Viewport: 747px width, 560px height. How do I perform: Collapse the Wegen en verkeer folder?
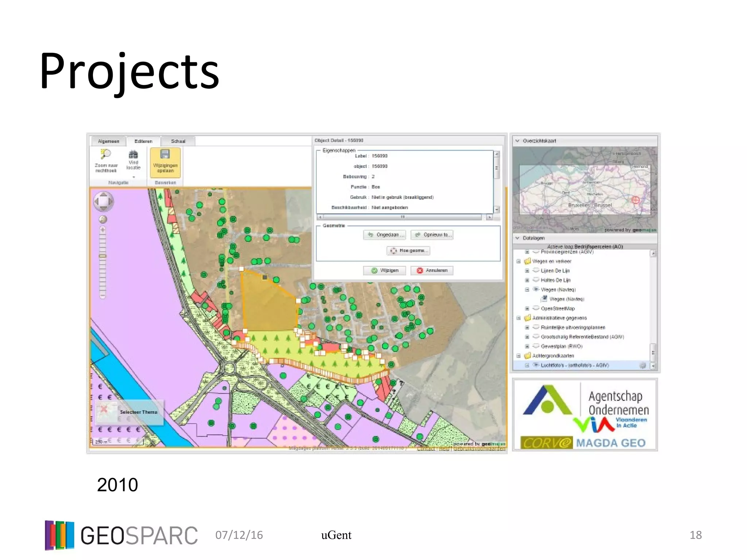pyautogui.click(x=518, y=261)
